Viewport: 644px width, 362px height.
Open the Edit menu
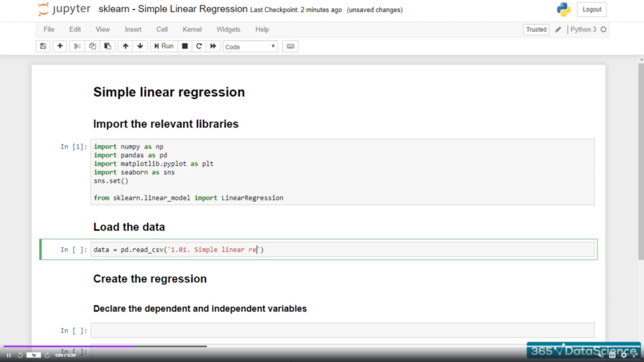click(75, 30)
